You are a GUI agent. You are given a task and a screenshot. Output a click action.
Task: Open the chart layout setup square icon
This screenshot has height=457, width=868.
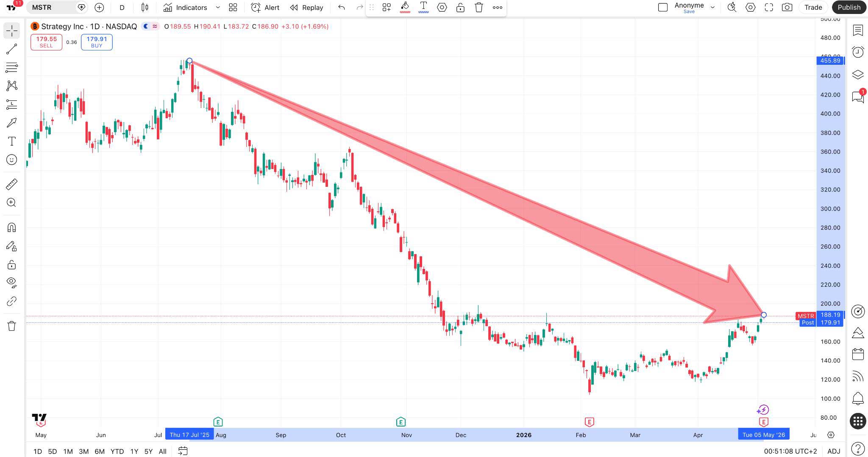[663, 7]
